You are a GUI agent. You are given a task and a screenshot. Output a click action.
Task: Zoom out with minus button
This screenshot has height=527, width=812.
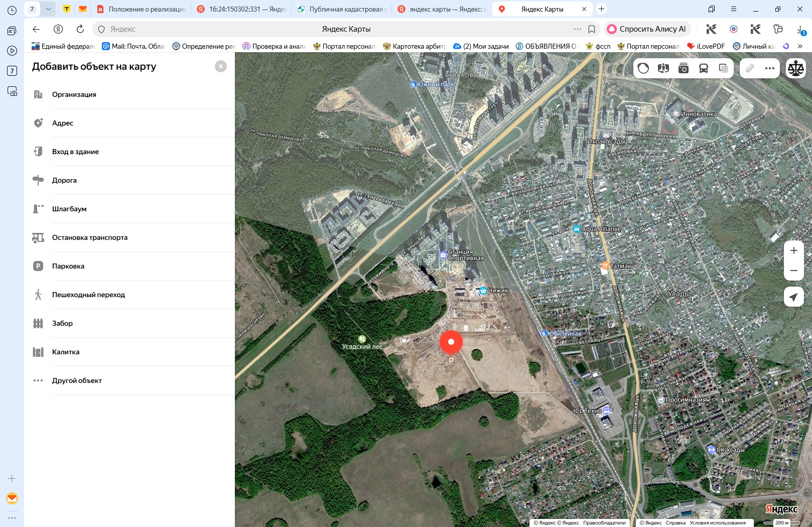click(x=794, y=271)
